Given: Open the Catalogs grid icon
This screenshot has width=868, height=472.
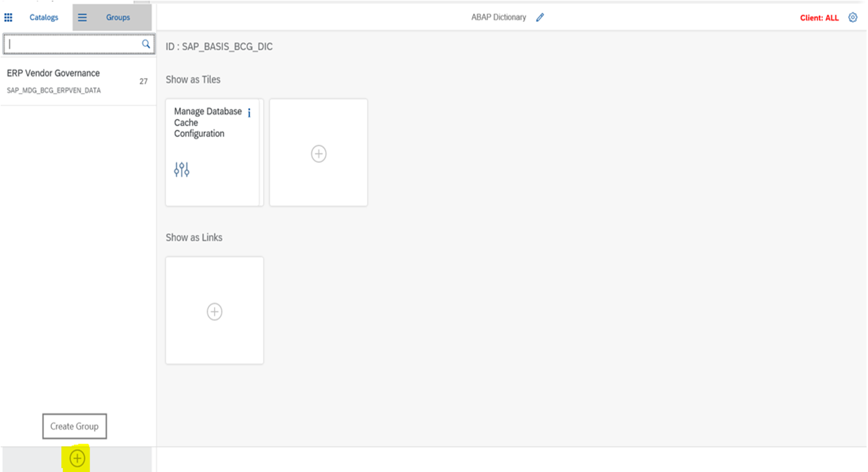Looking at the screenshot, I should (9, 18).
